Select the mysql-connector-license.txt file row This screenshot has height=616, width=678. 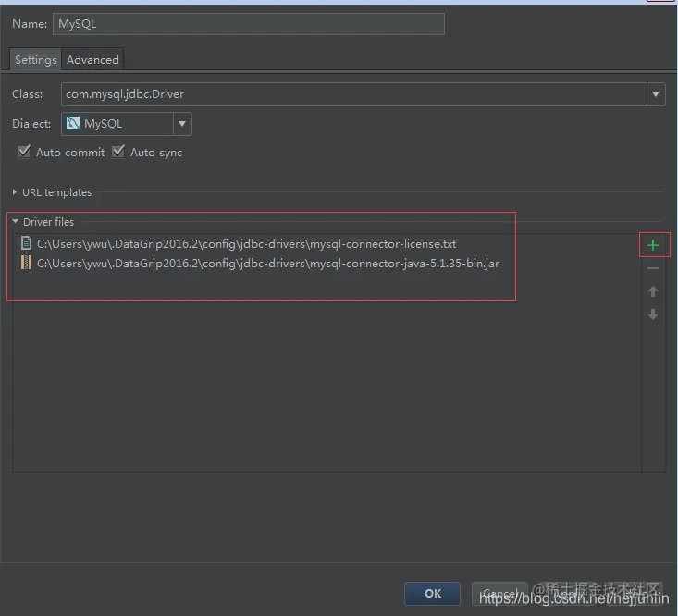327,244
